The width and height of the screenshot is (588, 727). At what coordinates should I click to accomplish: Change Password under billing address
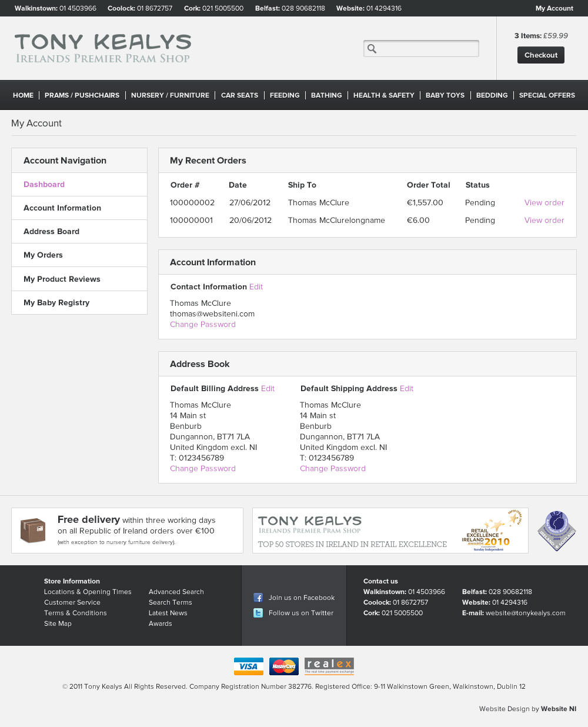pyautogui.click(x=203, y=468)
